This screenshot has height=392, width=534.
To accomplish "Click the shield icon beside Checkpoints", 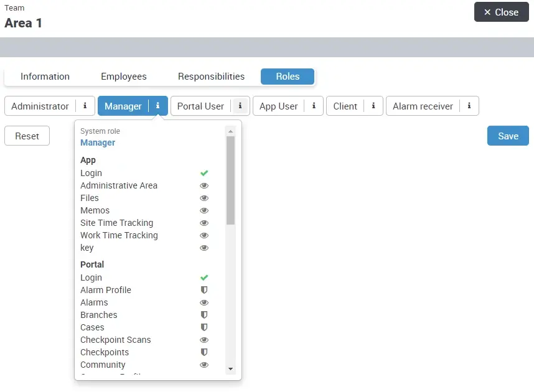I will 204,352.
